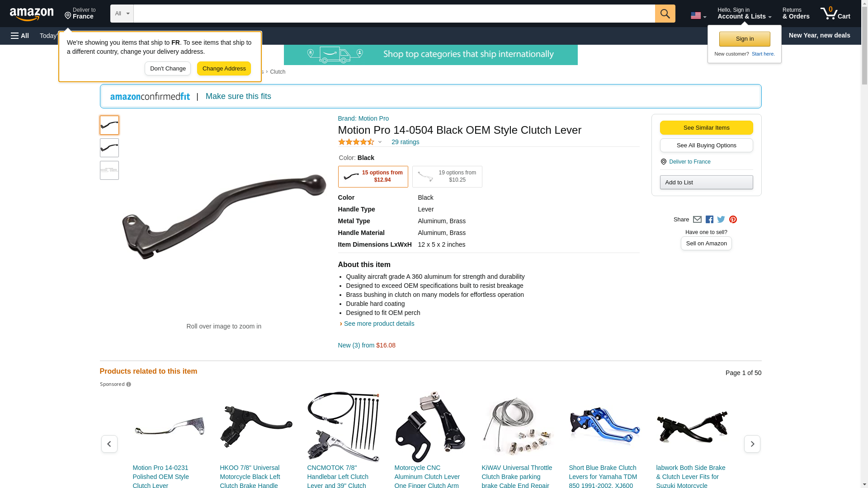This screenshot has height=488, width=868.
Task: Click the search magnifying glass button
Action: 665,14
